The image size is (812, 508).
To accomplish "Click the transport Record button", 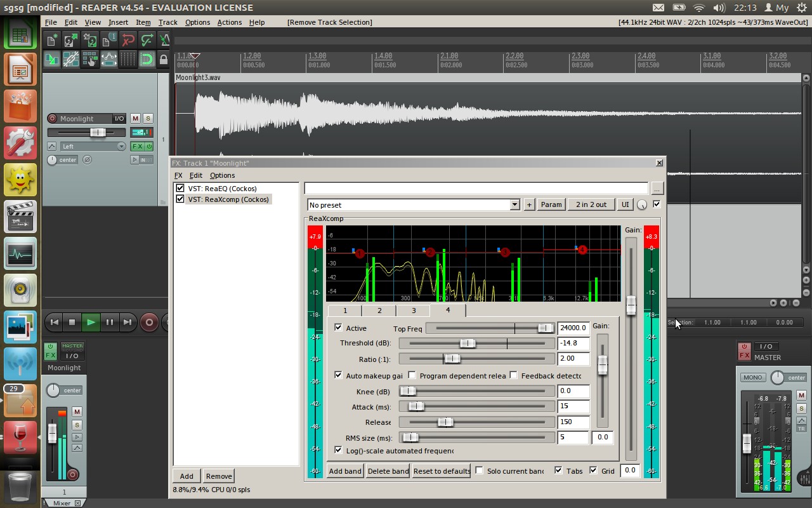I will [x=149, y=322].
